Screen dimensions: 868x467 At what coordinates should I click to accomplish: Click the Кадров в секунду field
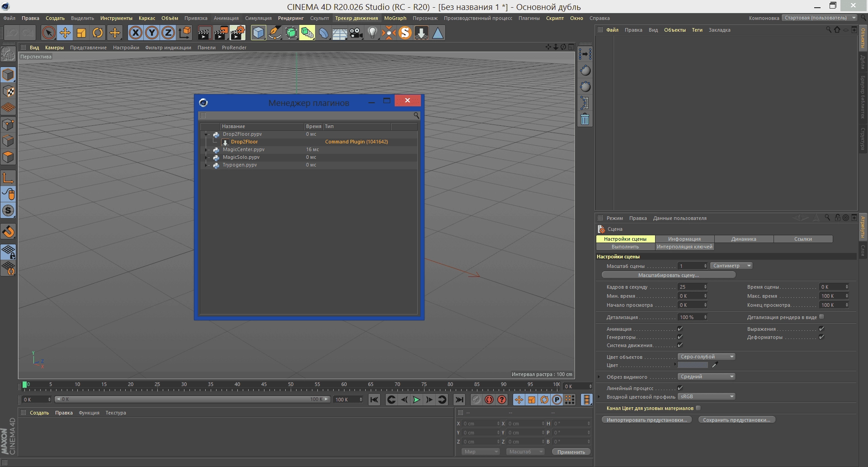tap(692, 287)
